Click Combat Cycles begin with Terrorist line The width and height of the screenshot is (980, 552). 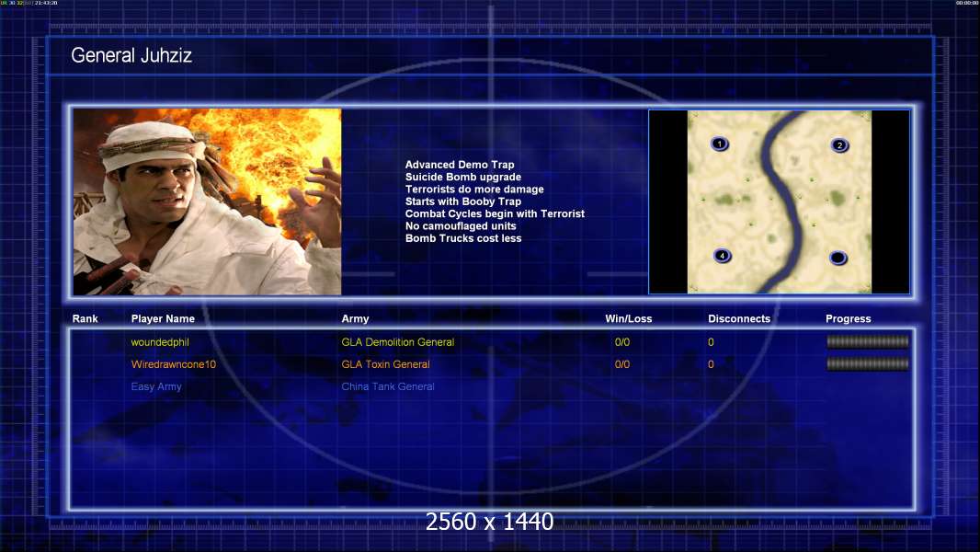[x=495, y=213]
